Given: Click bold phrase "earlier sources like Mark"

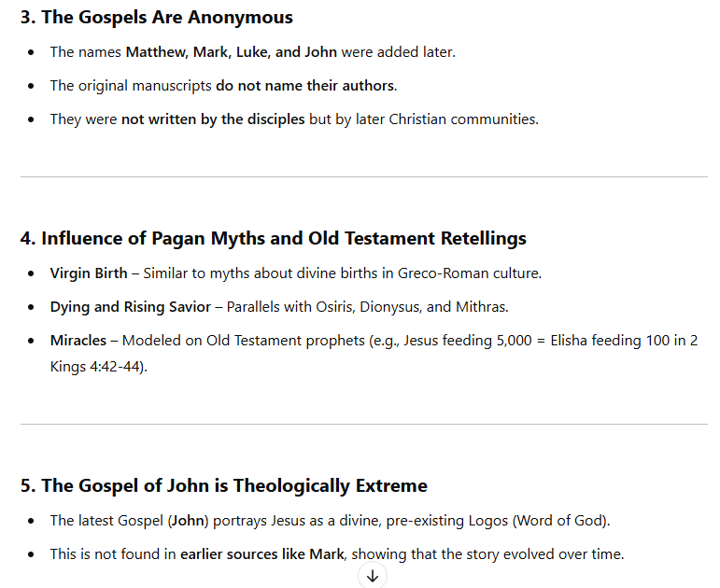Looking at the screenshot, I should 262,554.
